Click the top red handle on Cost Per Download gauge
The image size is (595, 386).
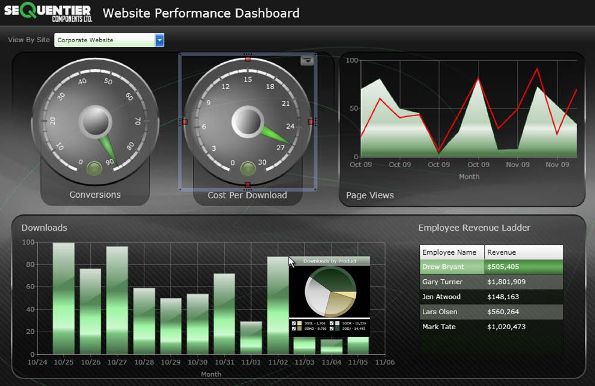click(248, 59)
